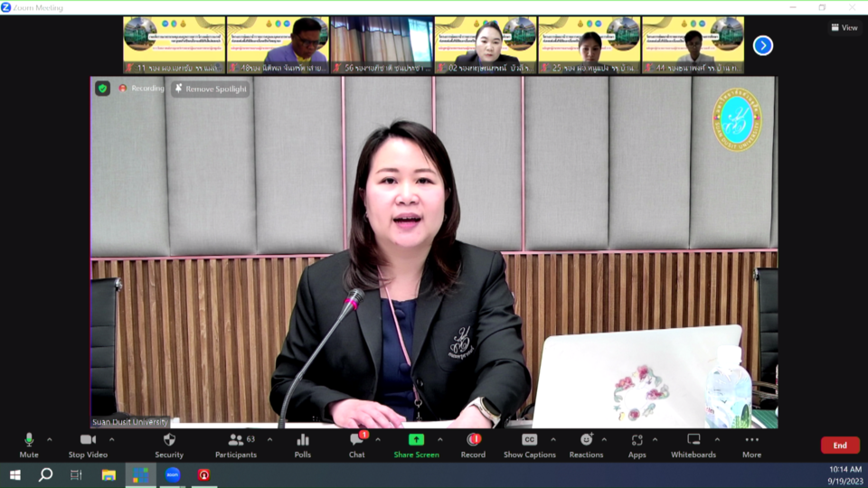Expand Whiteboards options arrow
This screenshot has width=868, height=488.
pyautogui.click(x=717, y=440)
